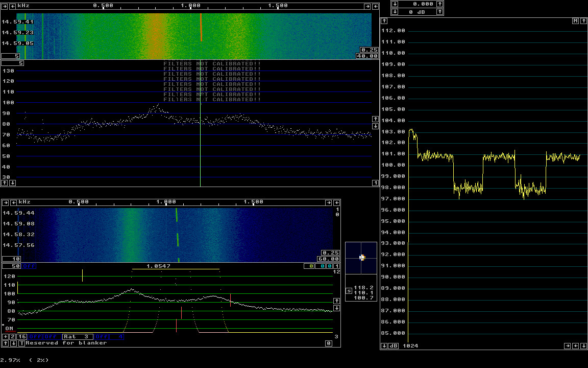The image size is (588, 368).
Task: Click the left arrow below the S-meter graph
Action: pos(575,346)
